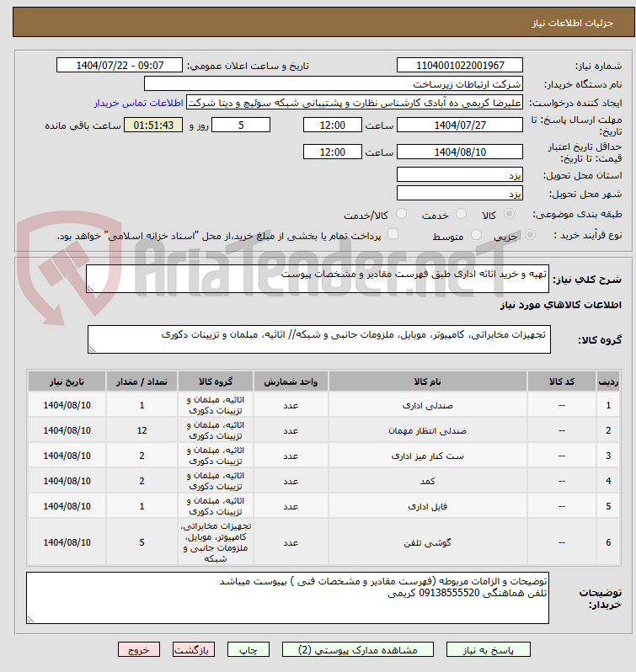Click the جزئیات اطلاعات نیاز page heading
This screenshot has height=672, width=636.
pyautogui.click(x=573, y=23)
